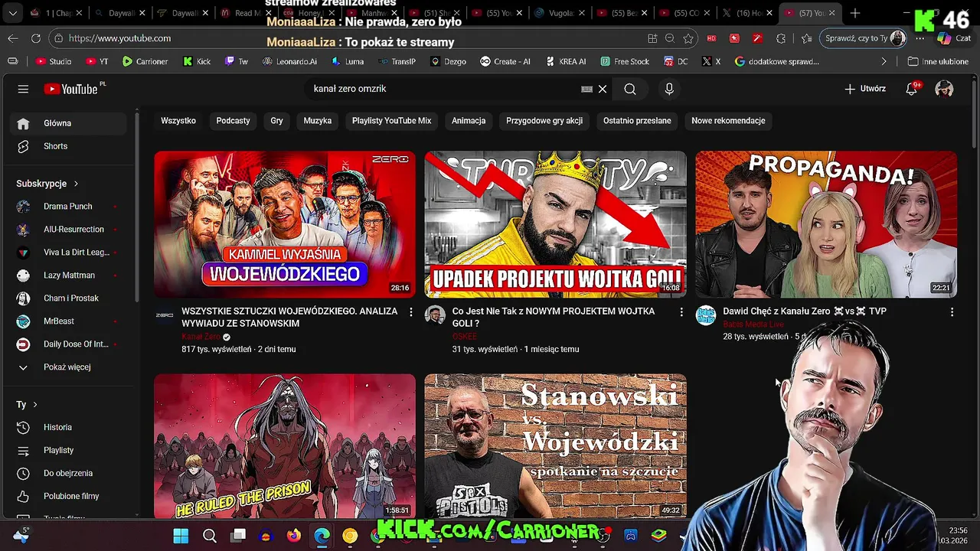Open Playlisty in the sidebar
This screenshot has width=980, height=551.
[69, 451]
